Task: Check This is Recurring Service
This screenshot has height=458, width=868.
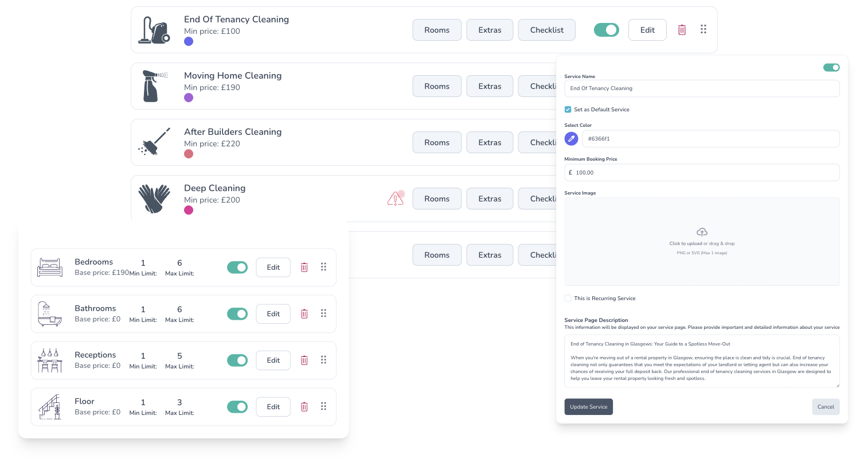Action: [x=568, y=298]
